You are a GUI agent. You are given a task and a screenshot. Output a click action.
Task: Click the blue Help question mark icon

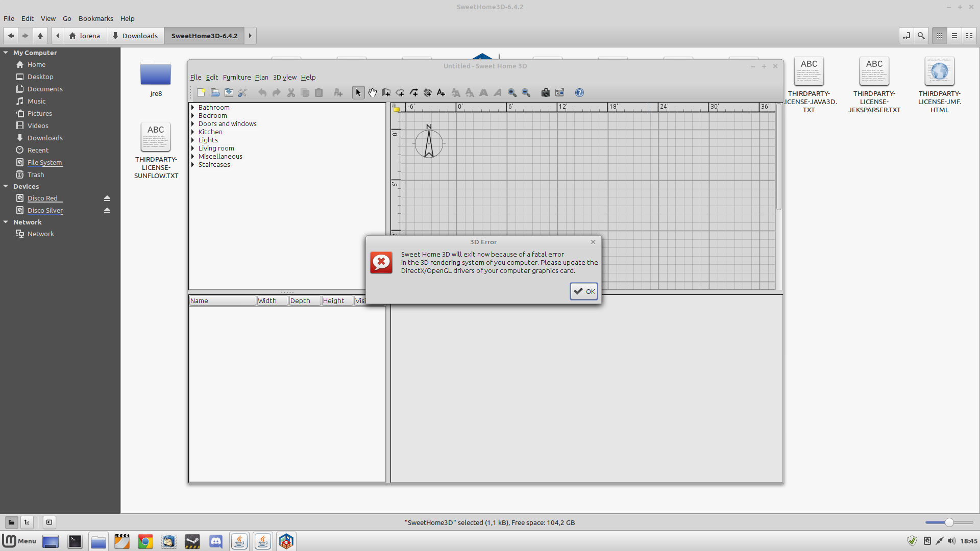(x=579, y=92)
